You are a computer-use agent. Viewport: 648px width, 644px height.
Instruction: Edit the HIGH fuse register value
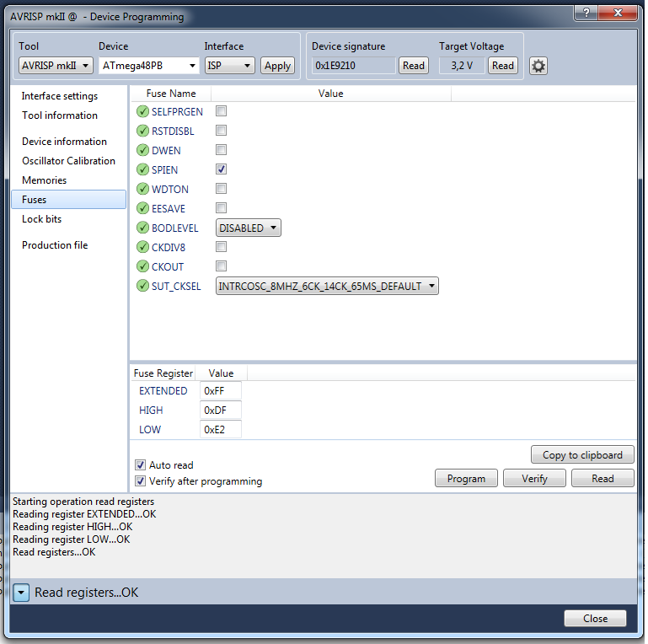[221, 411]
